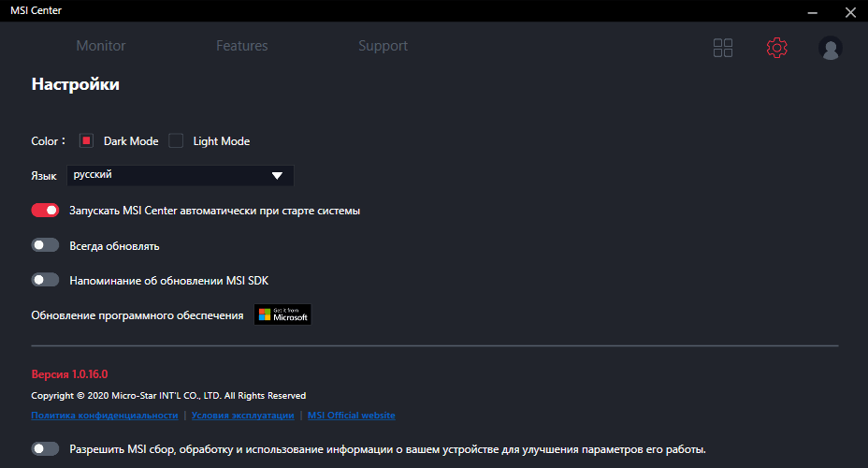Viewport: 868px width, 468px height.
Task: Open the apps grid icon
Action: pos(723,48)
